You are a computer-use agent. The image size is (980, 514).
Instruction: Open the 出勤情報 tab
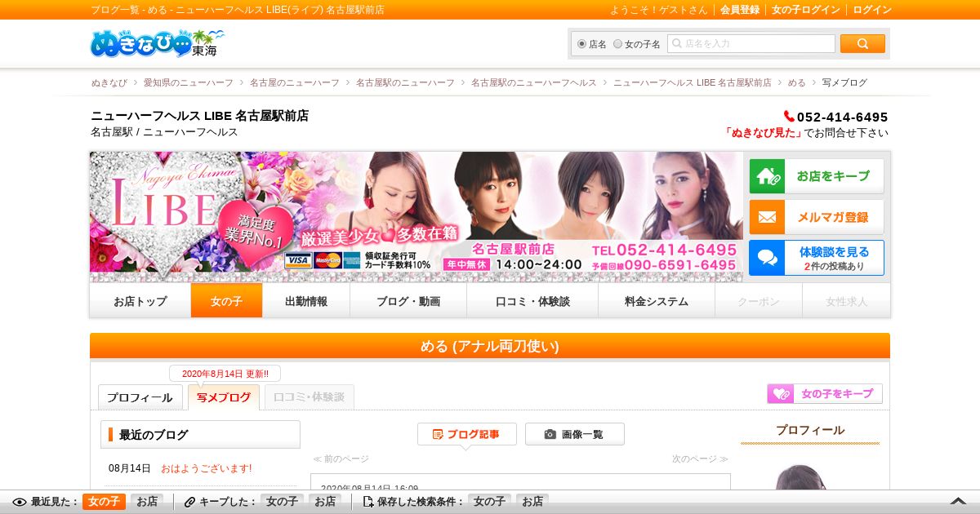[306, 301]
